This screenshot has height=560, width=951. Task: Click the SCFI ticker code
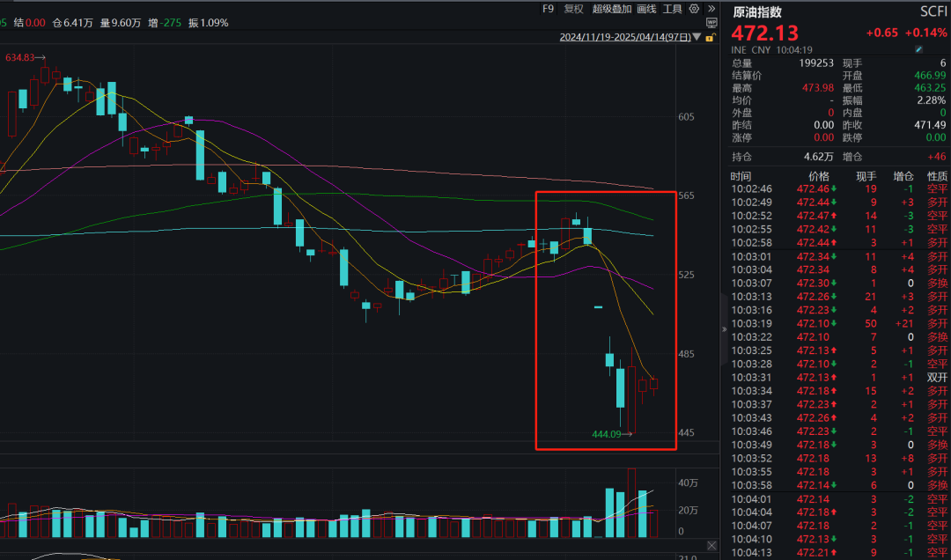933,12
